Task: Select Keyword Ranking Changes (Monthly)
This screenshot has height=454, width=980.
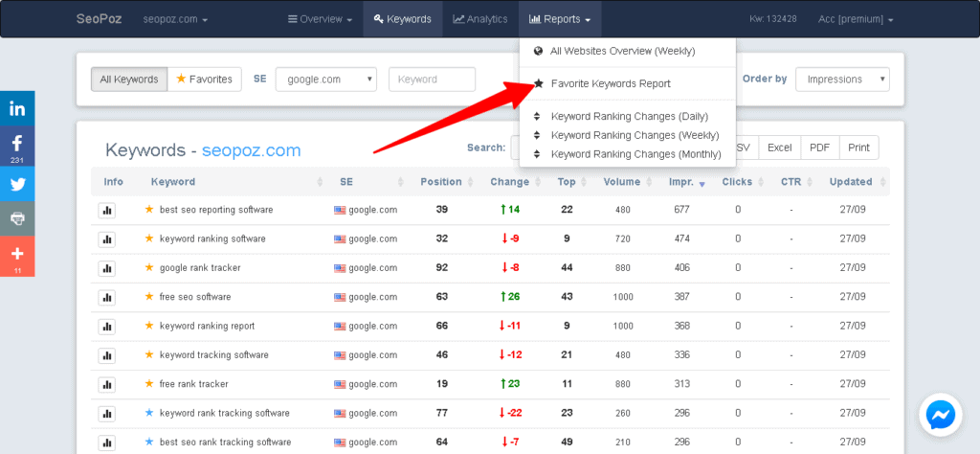Action: point(636,154)
